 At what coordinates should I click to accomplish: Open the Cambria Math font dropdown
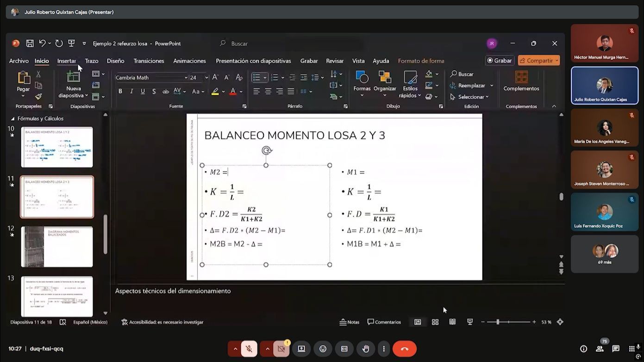[186, 78]
